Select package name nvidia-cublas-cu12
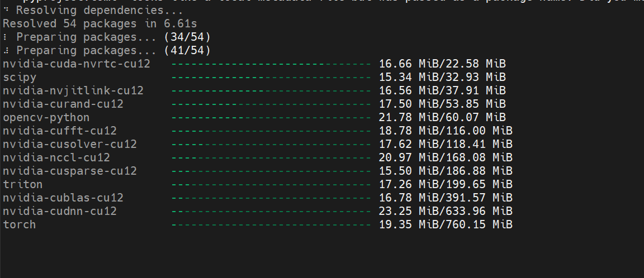 pyautogui.click(x=63, y=198)
